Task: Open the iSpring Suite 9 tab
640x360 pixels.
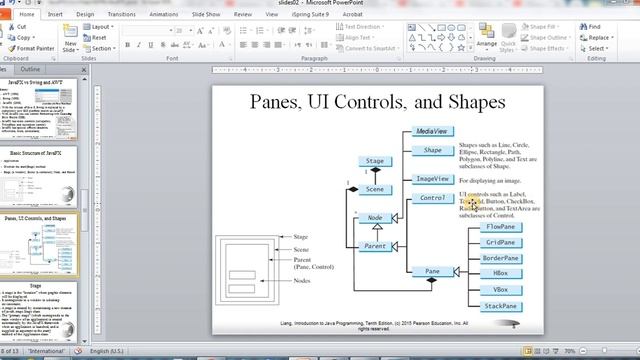Action: (x=310, y=14)
